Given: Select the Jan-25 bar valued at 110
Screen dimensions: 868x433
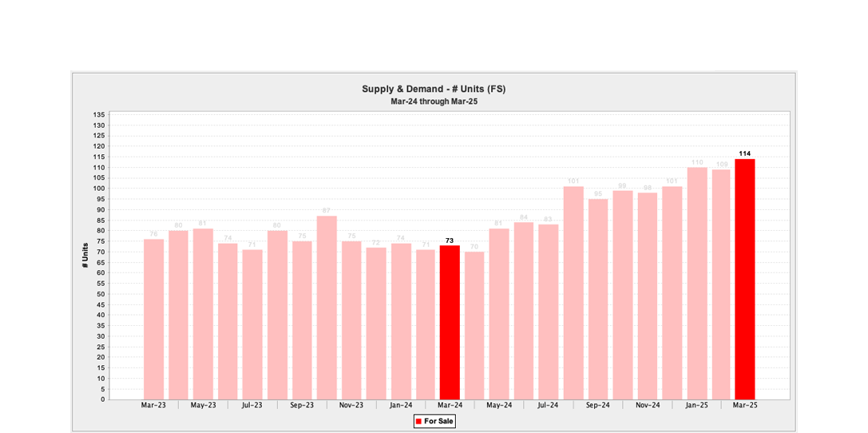Looking at the screenshot, I should pyautogui.click(x=696, y=284).
